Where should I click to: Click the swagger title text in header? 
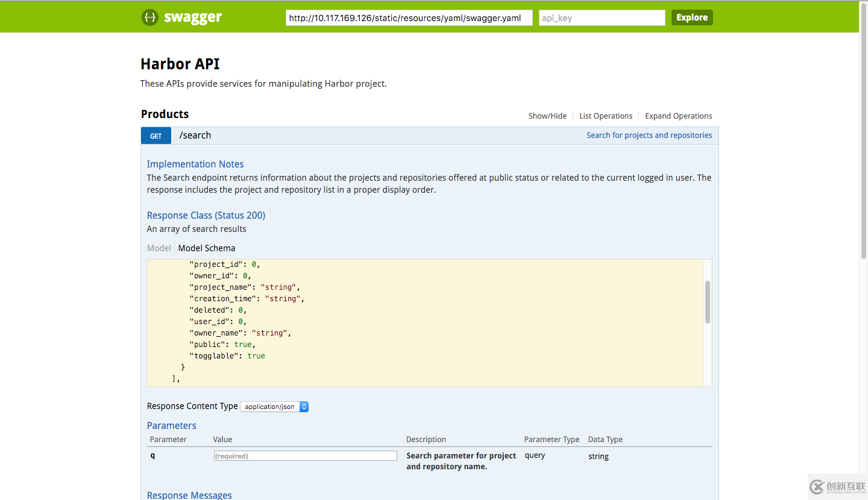click(194, 17)
